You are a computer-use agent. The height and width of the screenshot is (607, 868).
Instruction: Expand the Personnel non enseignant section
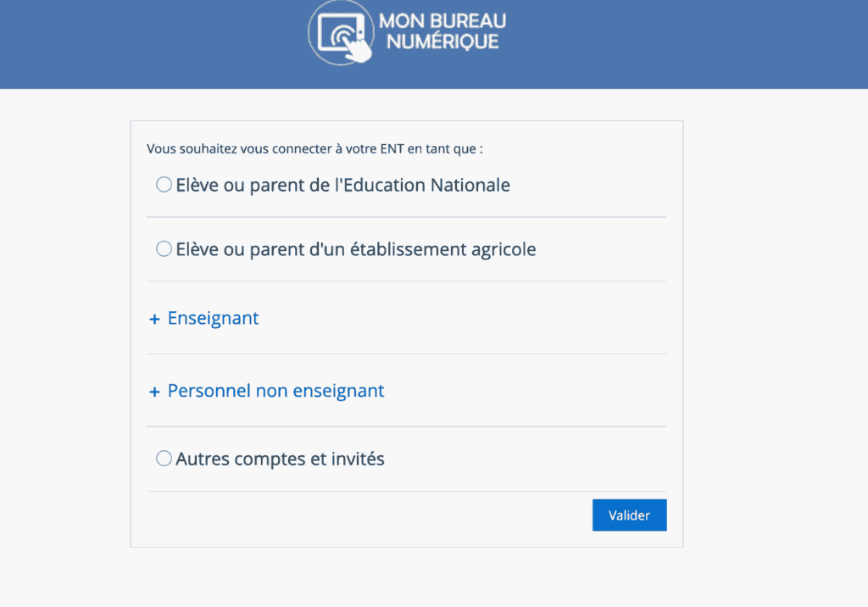pos(275,391)
